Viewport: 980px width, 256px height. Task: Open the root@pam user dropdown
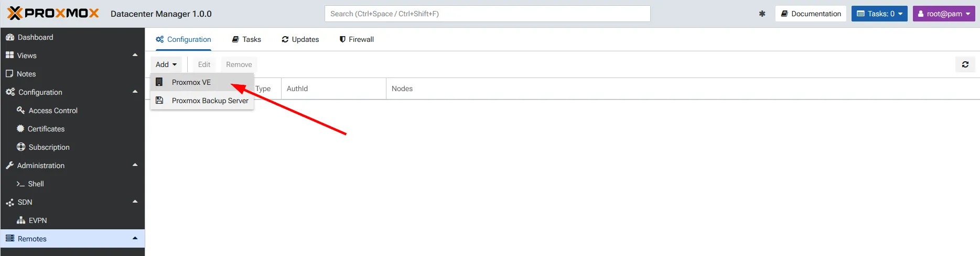pos(943,14)
